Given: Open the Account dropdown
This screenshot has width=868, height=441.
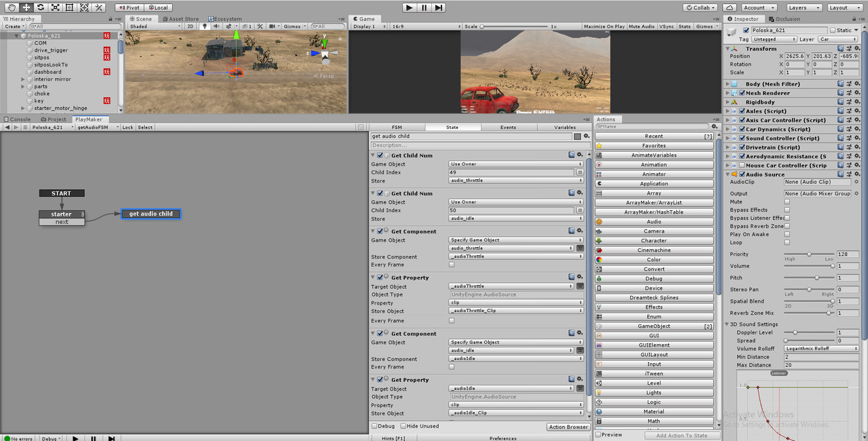Looking at the screenshot, I should click(757, 7).
